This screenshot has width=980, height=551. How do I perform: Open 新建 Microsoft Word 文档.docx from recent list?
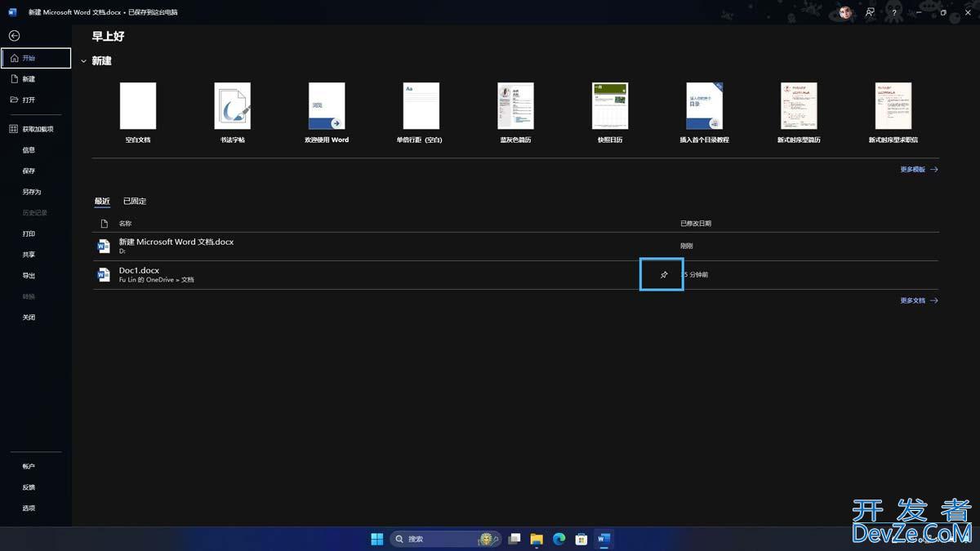pos(515,246)
